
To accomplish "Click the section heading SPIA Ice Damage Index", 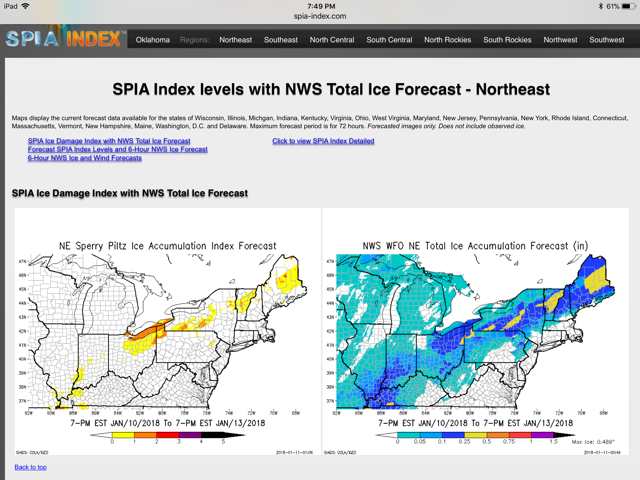I will click(x=130, y=193).
